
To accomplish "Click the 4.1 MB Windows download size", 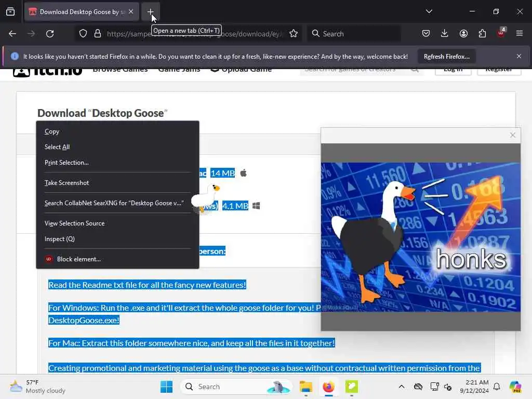I will point(235,206).
